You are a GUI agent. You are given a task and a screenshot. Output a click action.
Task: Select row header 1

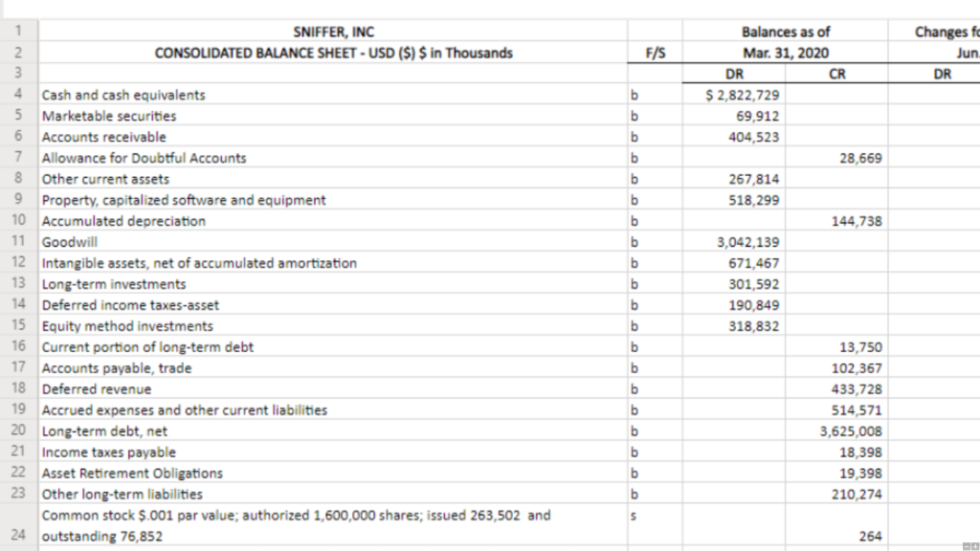pyautogui.click(x=19, y=31)
